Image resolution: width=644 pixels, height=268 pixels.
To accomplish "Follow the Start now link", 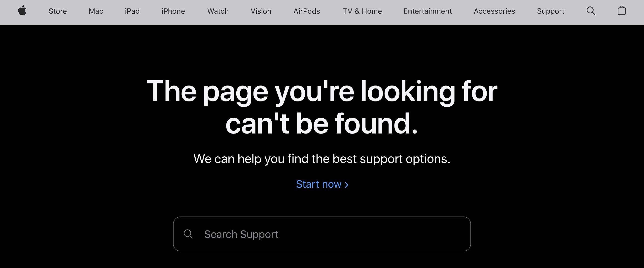I will coord(322,184).
